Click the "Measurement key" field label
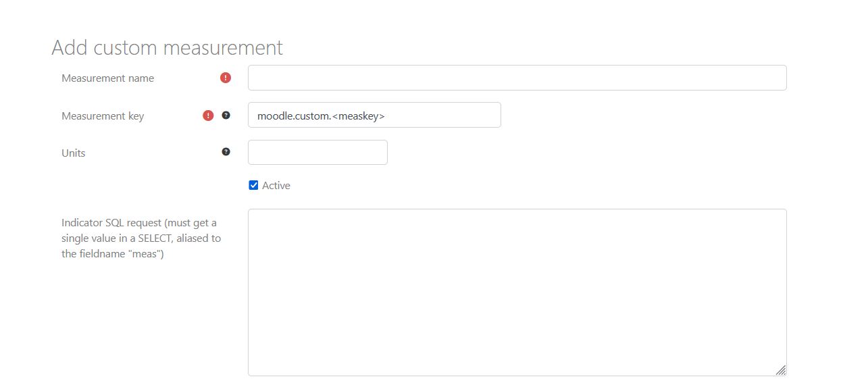 click(103, 116)
